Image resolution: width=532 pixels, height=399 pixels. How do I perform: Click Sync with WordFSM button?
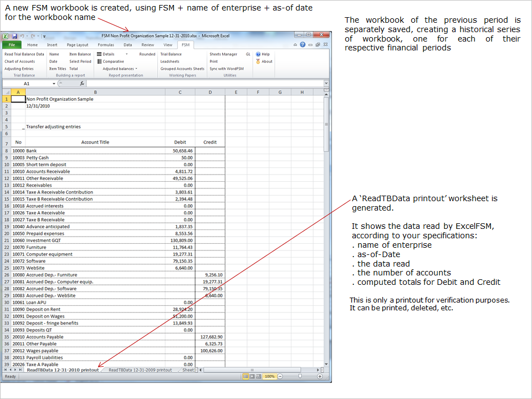click(x=226, y=69)
